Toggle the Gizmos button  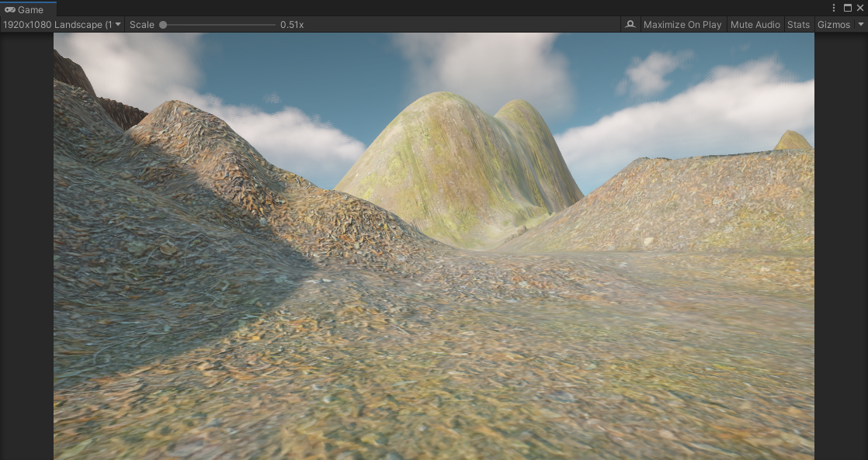[834, 24]
